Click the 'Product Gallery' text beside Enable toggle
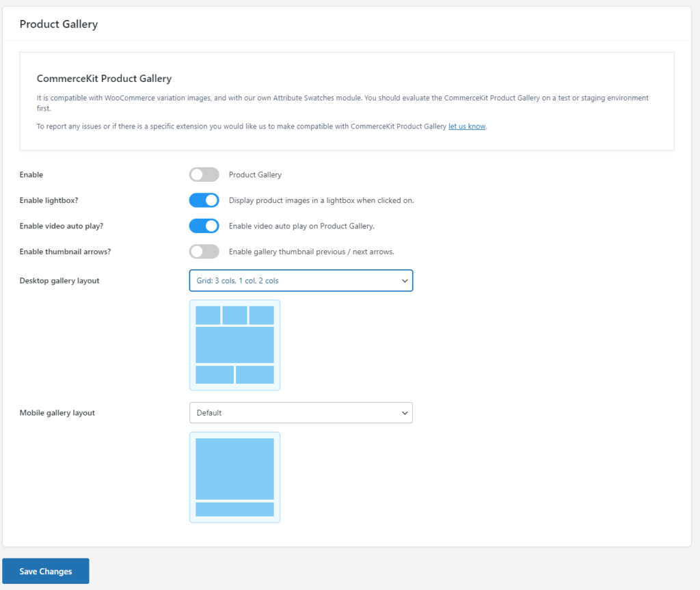The height and width of the screenshot is (590, 700). (x=256, y=174)
